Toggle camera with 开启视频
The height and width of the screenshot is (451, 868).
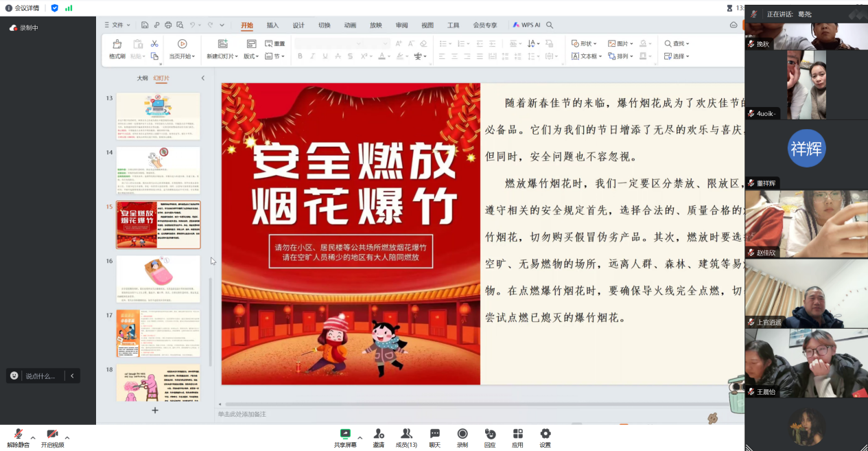coord(52,435)
